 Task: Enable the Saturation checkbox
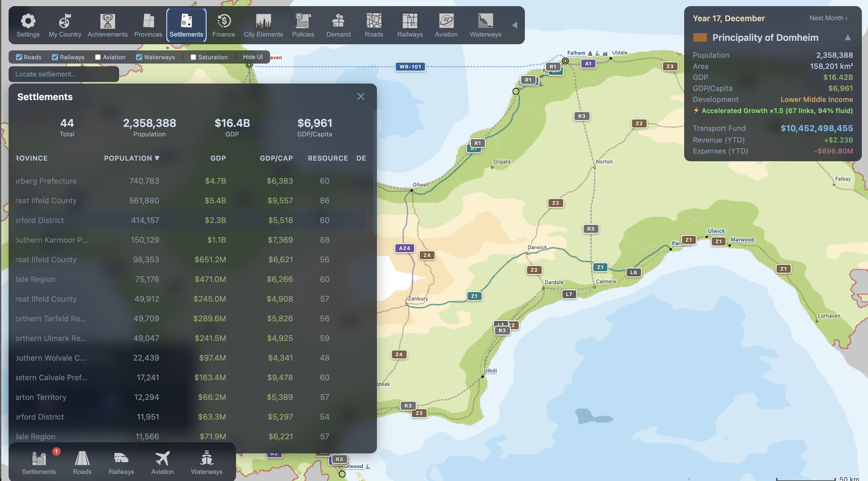coord(193,57)
